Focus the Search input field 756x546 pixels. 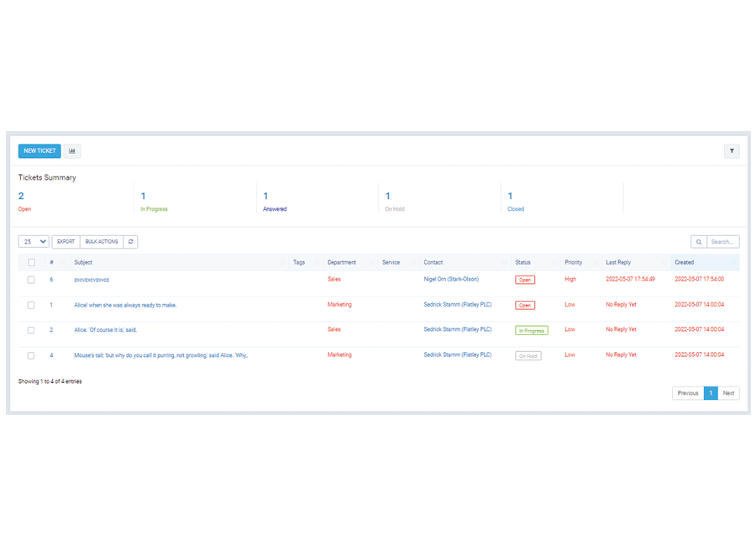click(722, 242)
